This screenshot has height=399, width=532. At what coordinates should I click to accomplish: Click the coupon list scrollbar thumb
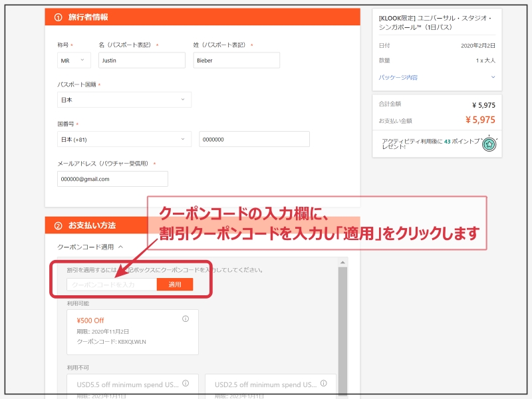[342, 331]
